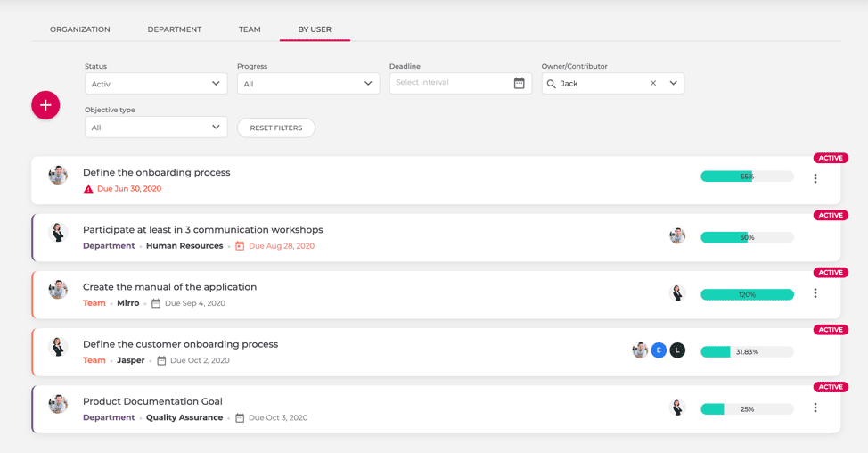Image resolution: width=868 pixels, height=453 pixels.
Task: Click contributor avatar on Product Documentation Goal row
Action: point(677,408)
